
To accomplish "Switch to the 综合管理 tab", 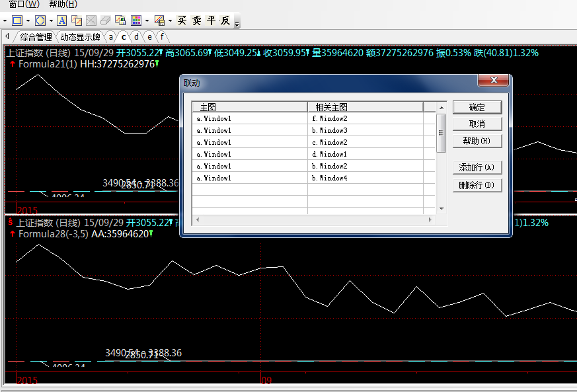I will pos(36,37).
